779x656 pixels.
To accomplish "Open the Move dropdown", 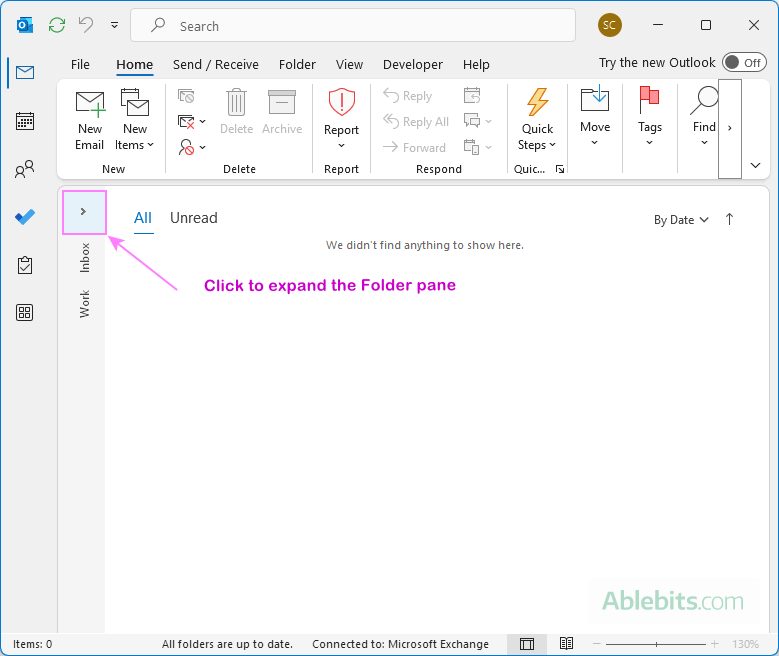I will (595, 117).
